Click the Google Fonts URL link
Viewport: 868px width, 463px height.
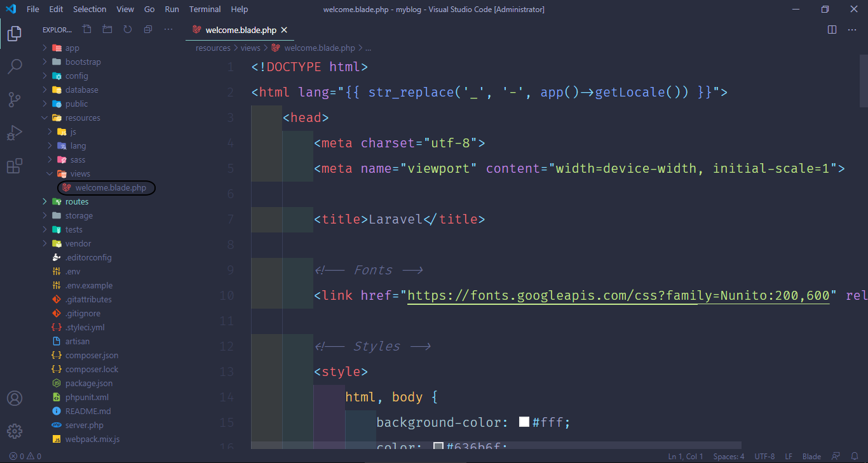(618, 295)
